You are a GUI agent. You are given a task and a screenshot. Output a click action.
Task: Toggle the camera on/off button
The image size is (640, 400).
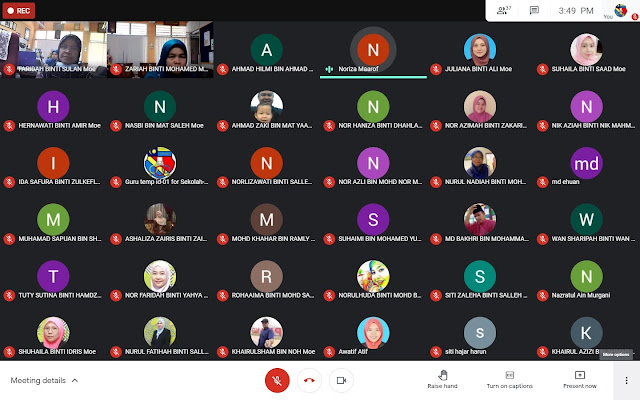tap(341, 380)
